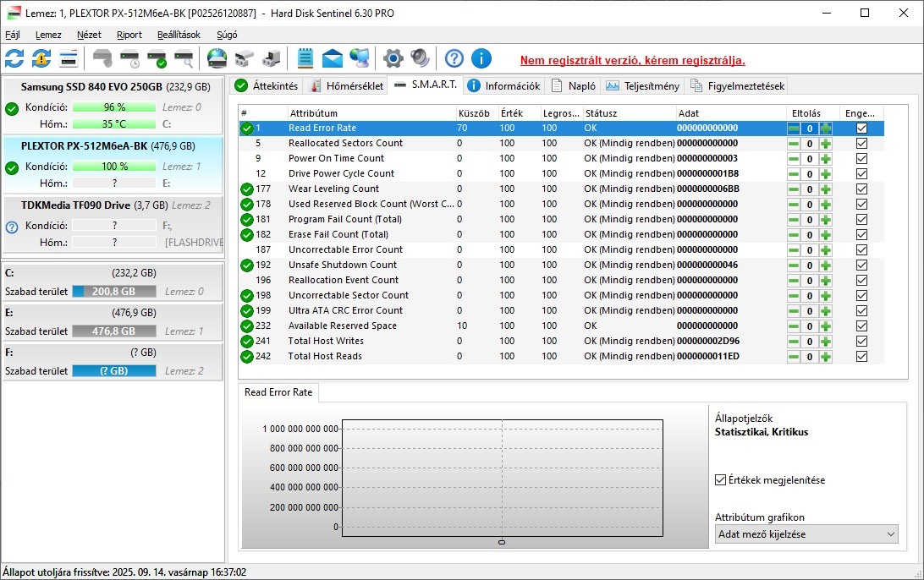Screen dimensions: 924x580
Task: Click the globe and monitor network icon
Action: (x=360, y=58)
